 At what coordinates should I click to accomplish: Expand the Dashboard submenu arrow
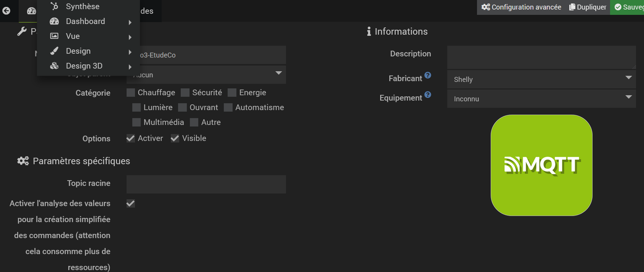pos(130,22)
